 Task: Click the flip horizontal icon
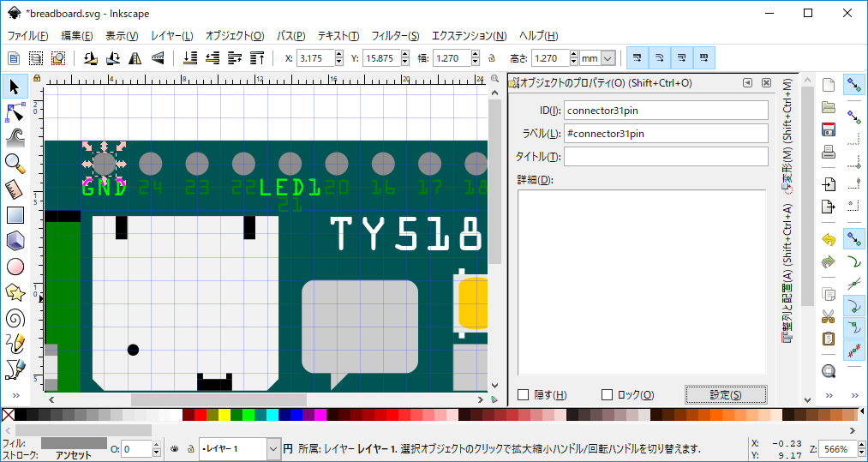135,58
